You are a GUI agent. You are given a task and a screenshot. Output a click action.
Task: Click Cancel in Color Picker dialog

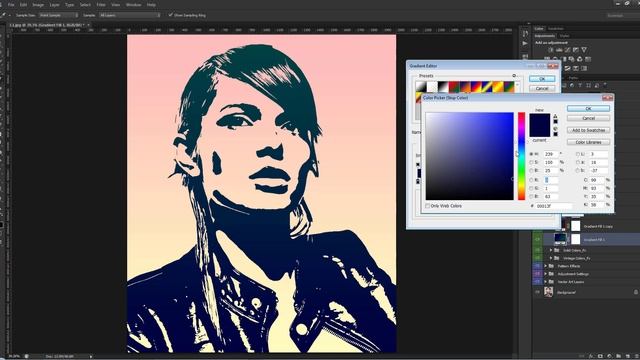pos(588,118)
